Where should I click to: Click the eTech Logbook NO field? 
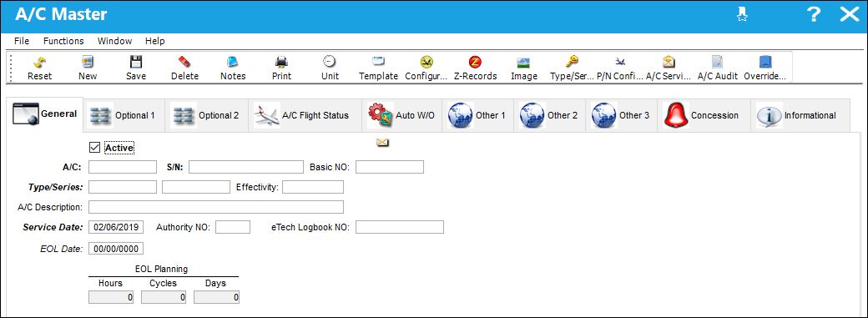(x=400, y=226)
